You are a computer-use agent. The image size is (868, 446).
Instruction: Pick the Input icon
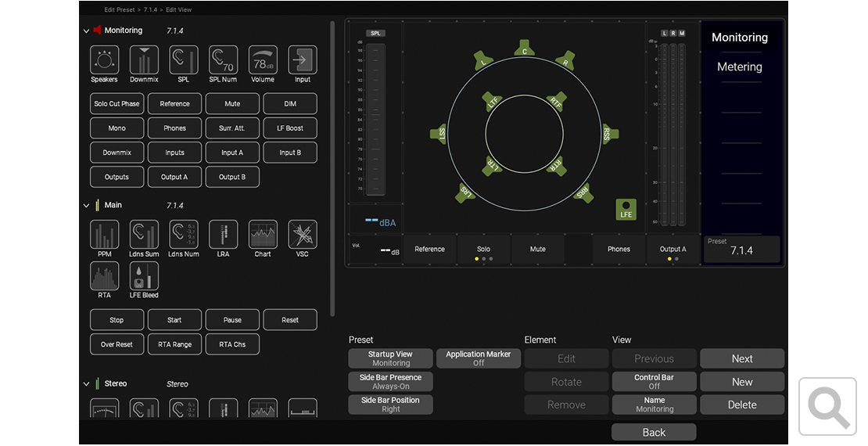(x=303, y=60)
